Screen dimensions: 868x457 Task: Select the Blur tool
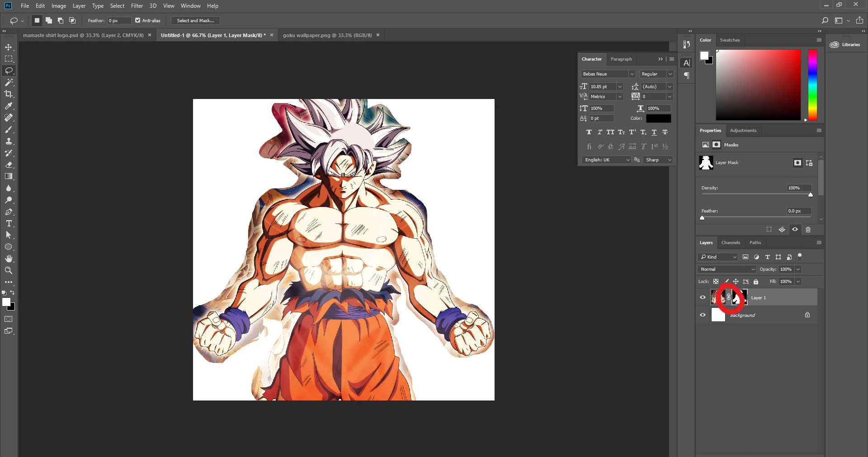(x=9, y=188)
